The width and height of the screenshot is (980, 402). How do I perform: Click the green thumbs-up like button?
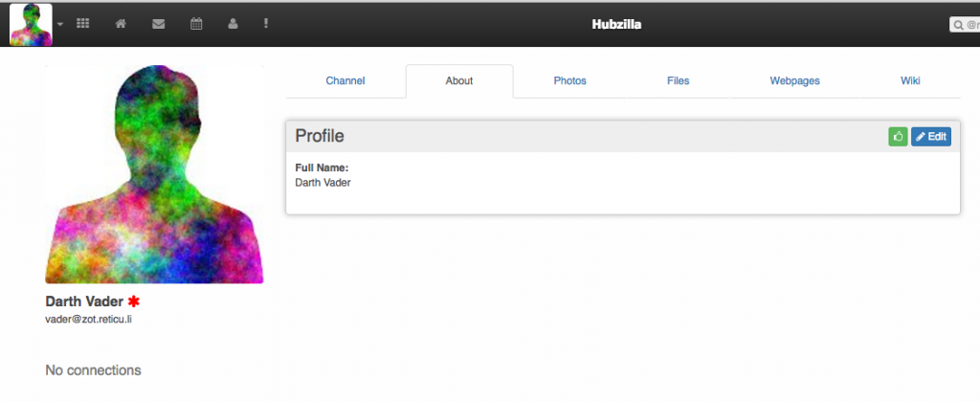pos(898,137)
